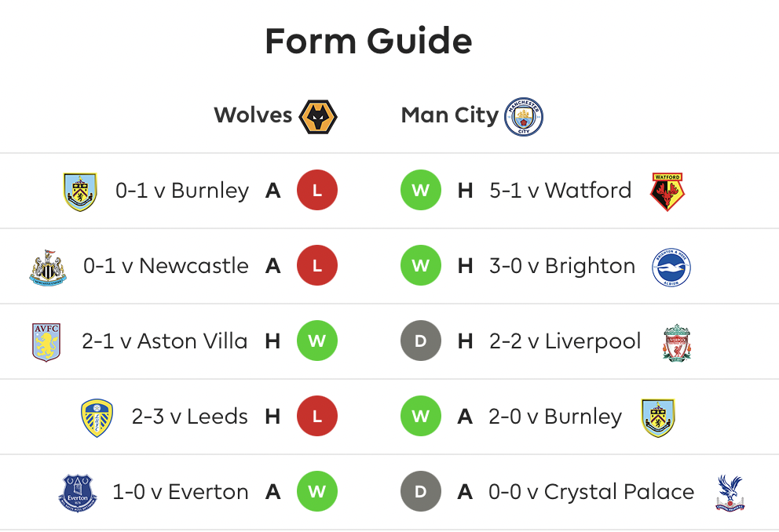This screenshot has height=532, width=779.
Task: Click the Liverpool crest
Action: point(677,343)
